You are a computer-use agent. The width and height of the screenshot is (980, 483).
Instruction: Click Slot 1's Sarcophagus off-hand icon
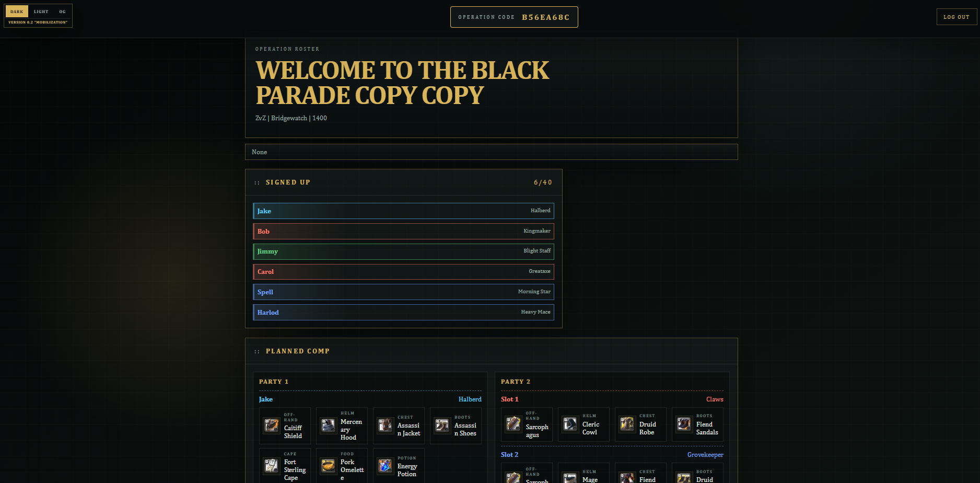click(514, 424)
